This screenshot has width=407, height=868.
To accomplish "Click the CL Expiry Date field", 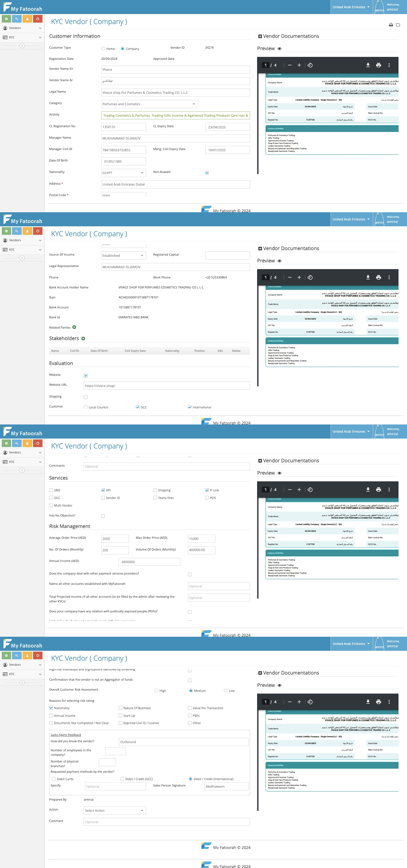I will (x=228, y=127).
